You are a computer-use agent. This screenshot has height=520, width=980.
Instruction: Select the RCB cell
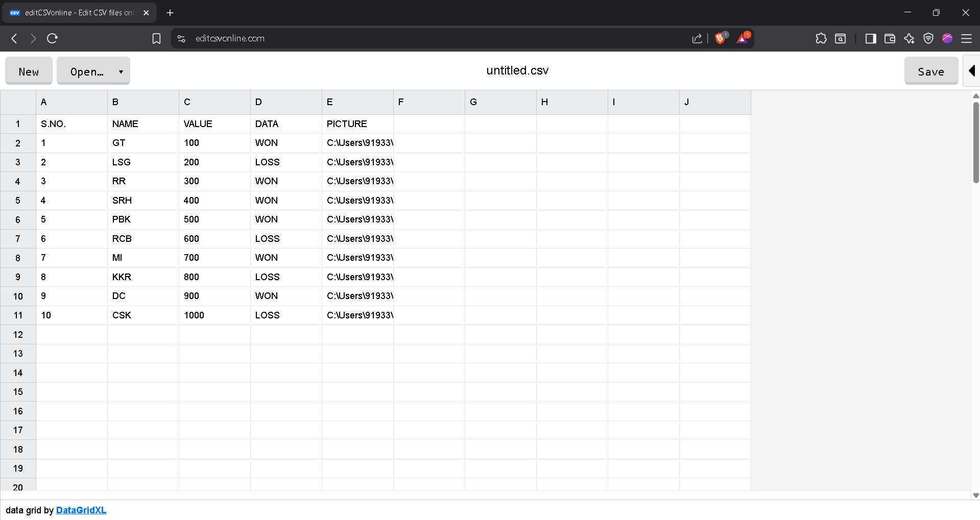143,239
